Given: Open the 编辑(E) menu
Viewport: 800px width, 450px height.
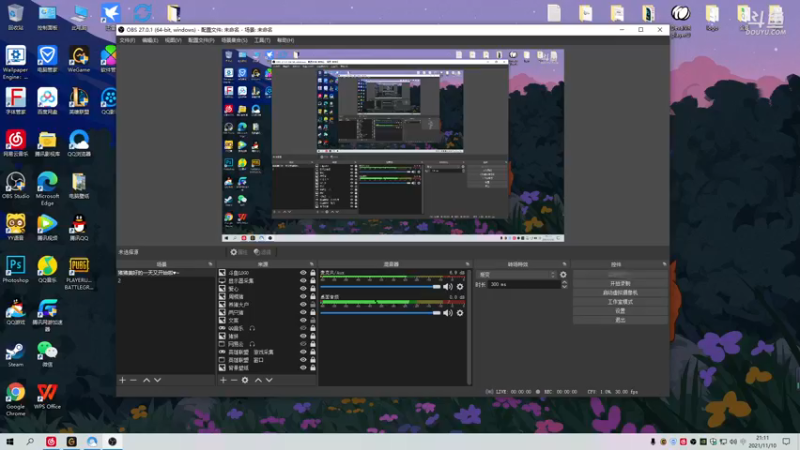Looking at the screenshot, I should pyautogui.click(x=149, y=40).
